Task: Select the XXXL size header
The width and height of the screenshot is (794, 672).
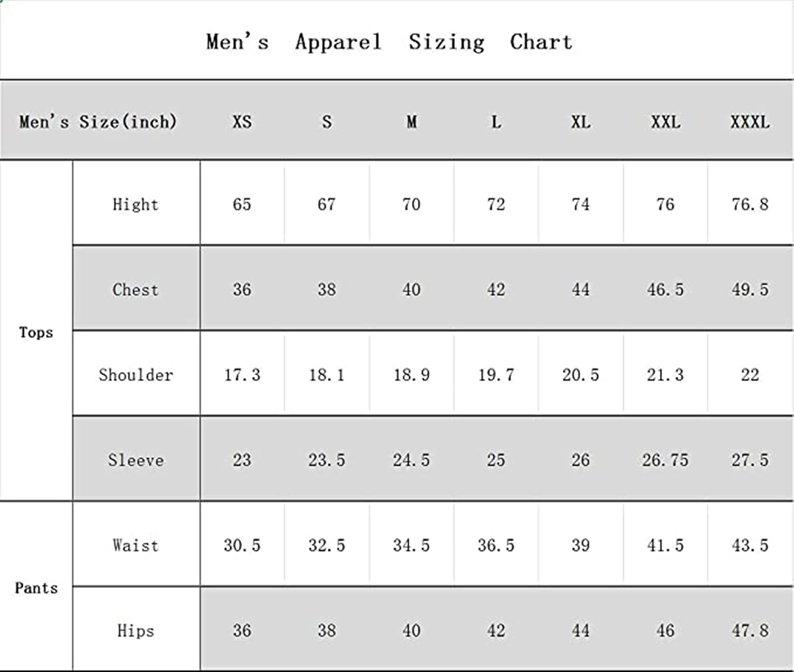Action: pos(750,122)
